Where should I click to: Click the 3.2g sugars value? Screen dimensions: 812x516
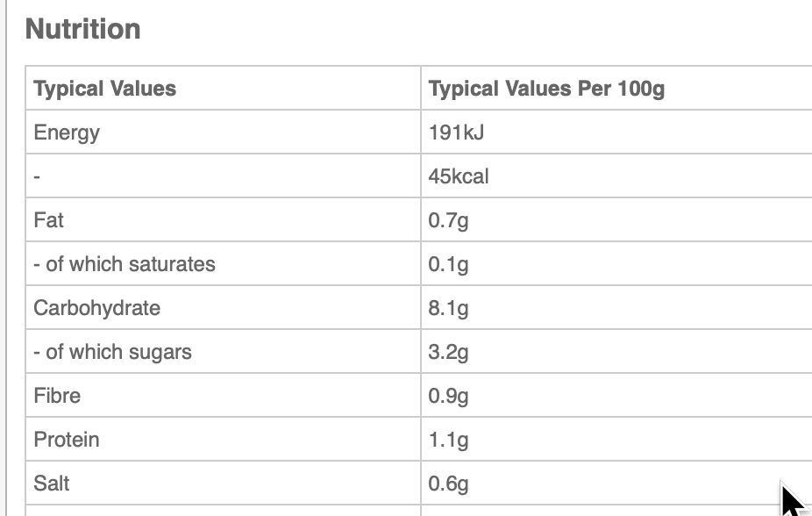448,353
